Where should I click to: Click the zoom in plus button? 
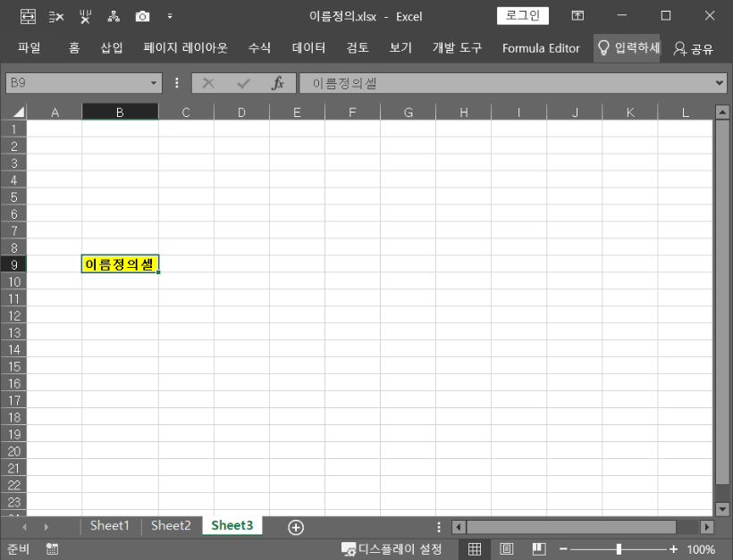(673, 549)
